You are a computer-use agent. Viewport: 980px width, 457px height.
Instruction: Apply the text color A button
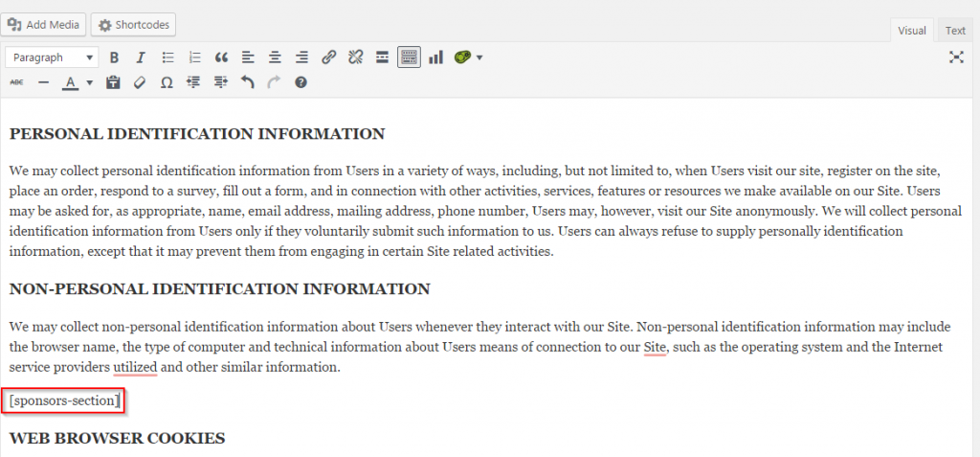[71, 82]
